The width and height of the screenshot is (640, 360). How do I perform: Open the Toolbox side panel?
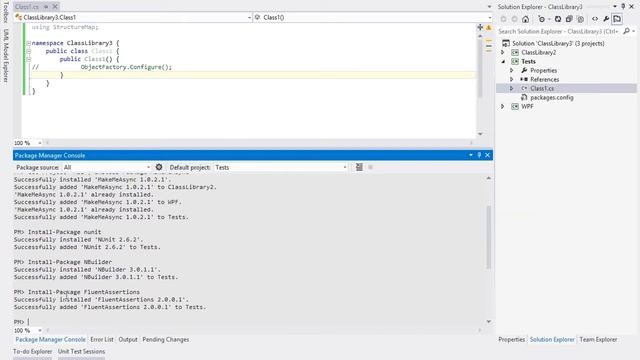[6, 11]
